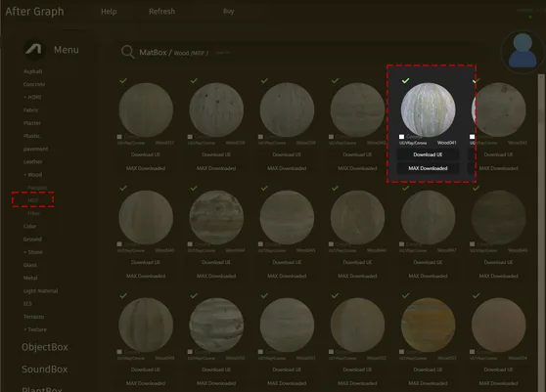546x392 pixels.
Task: Open the user profile avatar icon
Action: [x=523, y=52]
